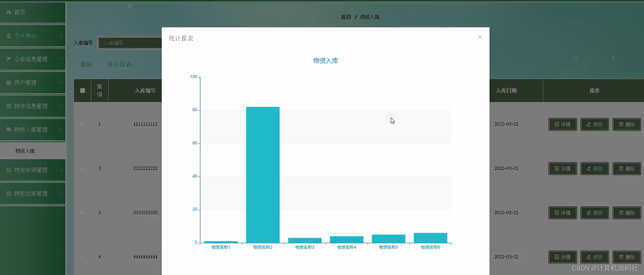Click the 物资名称1 bar in the chart

click(x=221, y=242)
